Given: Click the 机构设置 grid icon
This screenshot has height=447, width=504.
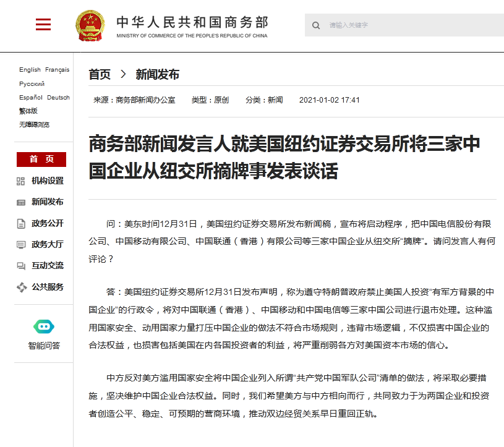Looking at the screenshot, I should 20,181.
